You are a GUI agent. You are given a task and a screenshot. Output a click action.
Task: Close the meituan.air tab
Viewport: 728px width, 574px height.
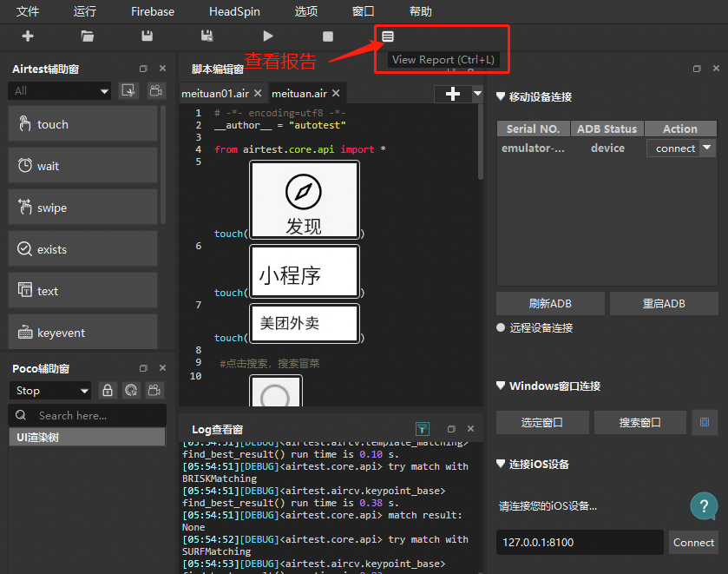336,94
